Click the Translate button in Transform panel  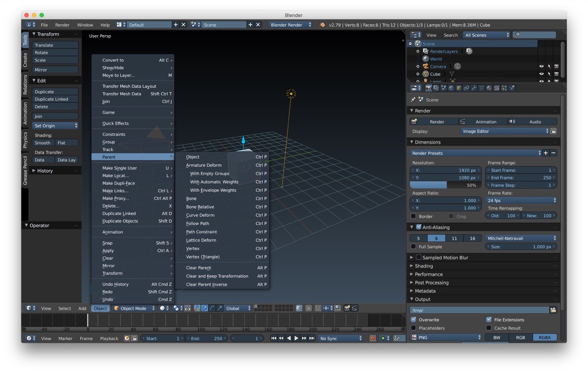(55, 45)
